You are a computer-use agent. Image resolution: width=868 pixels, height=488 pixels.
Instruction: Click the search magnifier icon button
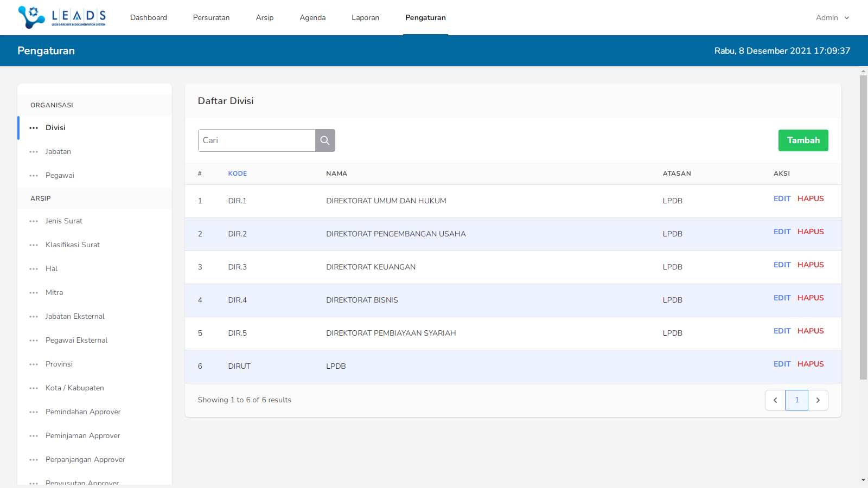click(x=325, y=140)
